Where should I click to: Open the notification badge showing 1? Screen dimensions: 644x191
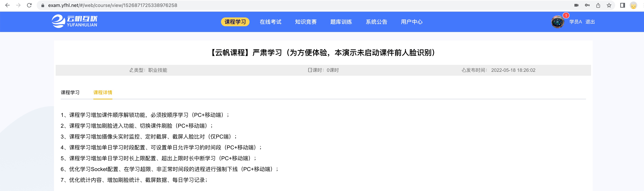click(x=566, y=15)
